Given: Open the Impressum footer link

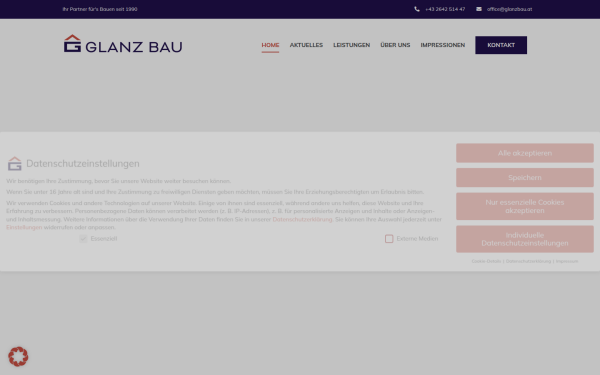Looking at the screenshot, I should click(567, 261).
